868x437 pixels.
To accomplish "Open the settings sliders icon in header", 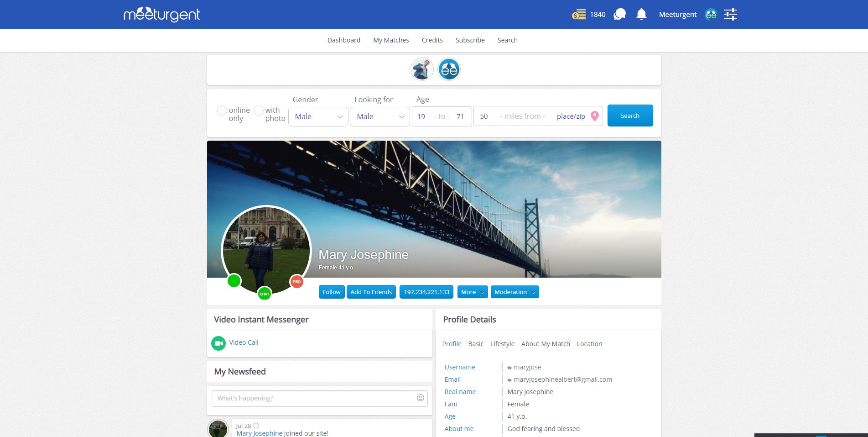I will tap(730, 15).
